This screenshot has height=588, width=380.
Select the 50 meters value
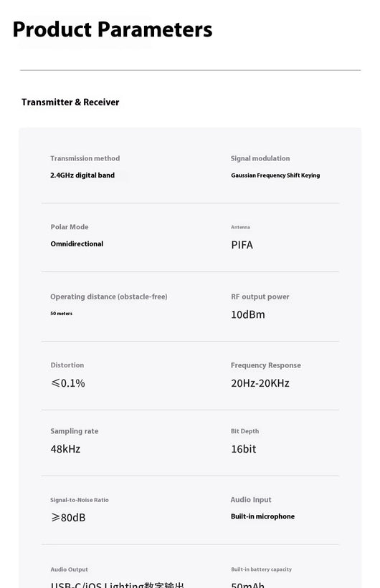coord(61,314)
